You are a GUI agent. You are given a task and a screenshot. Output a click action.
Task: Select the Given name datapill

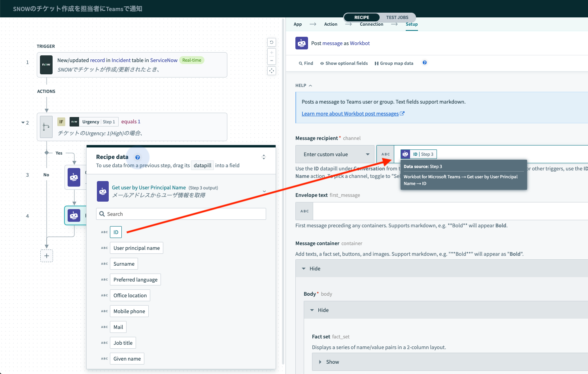(127, 359)
